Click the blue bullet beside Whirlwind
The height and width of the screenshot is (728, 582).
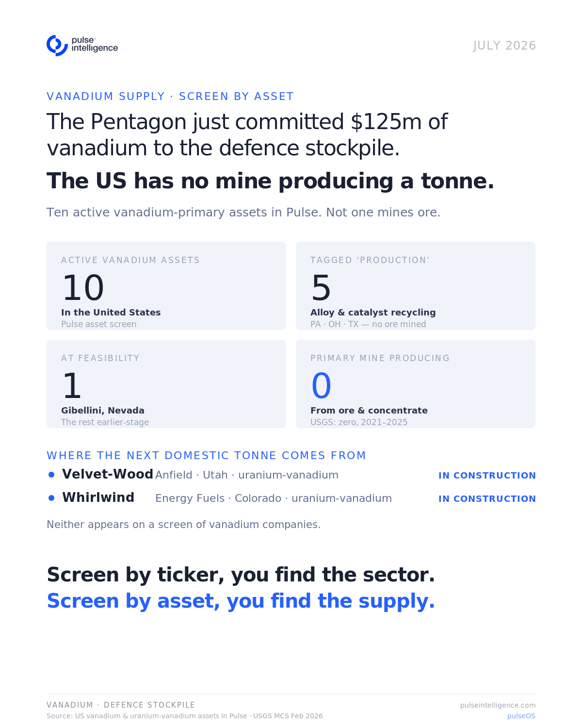[51, 498]
